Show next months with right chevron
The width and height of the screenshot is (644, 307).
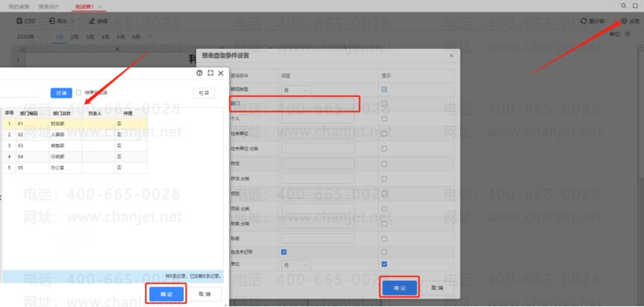point(151,37)
